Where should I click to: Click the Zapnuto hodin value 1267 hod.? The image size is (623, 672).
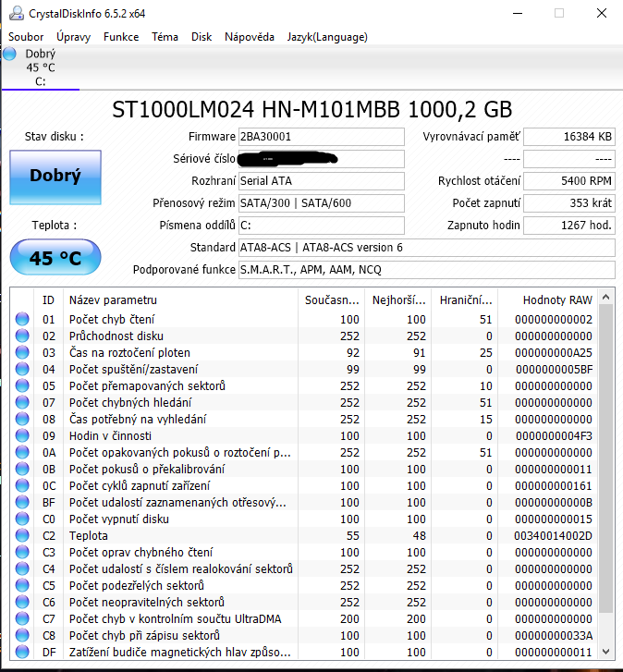coord(569,226)
